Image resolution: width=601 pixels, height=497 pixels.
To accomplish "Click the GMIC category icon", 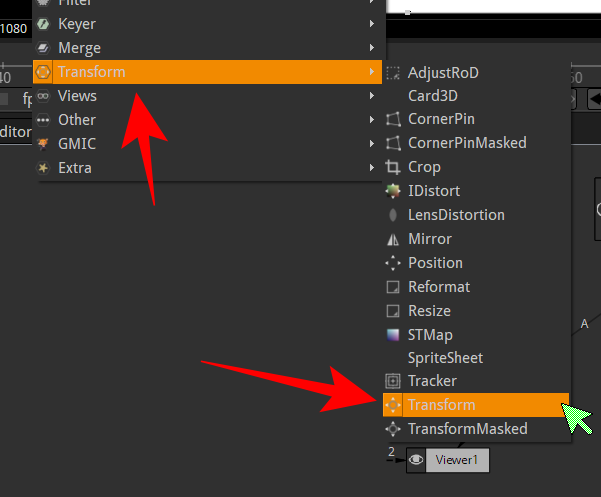I will click(43, 143).
